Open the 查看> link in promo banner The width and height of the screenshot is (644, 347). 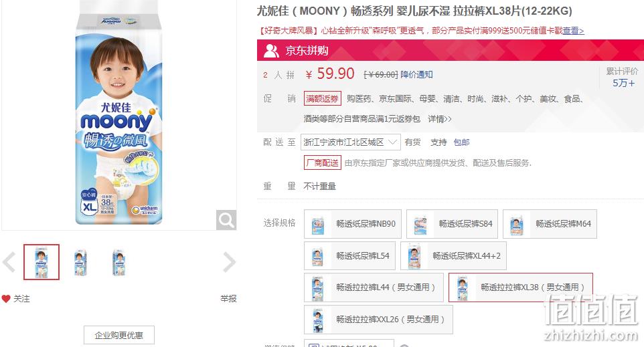click(573, 31)
